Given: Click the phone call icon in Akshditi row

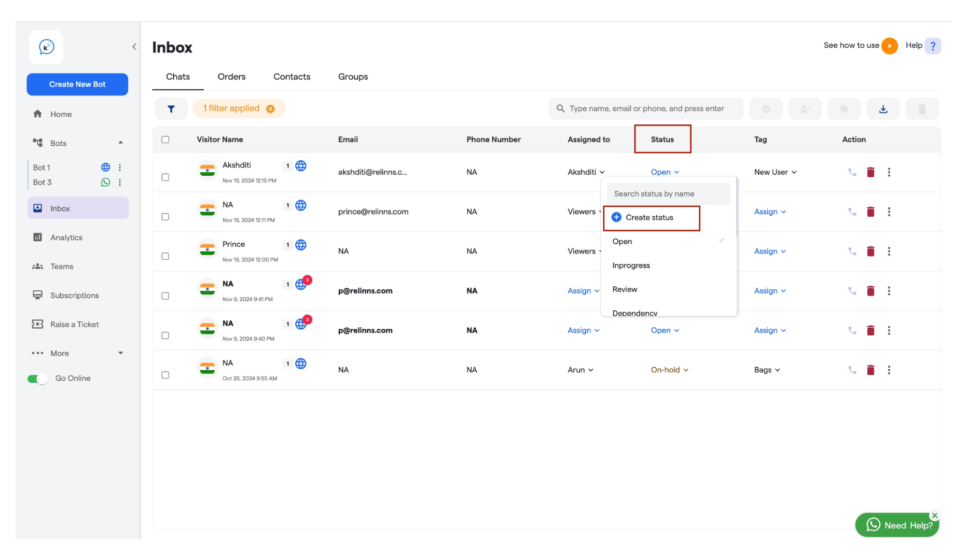Looking at the screenshot, I should pyautogui.click(x=852, y=172).
